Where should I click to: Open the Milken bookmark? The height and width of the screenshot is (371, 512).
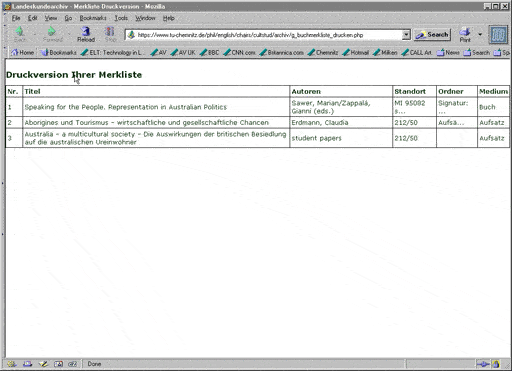(385, 53)
